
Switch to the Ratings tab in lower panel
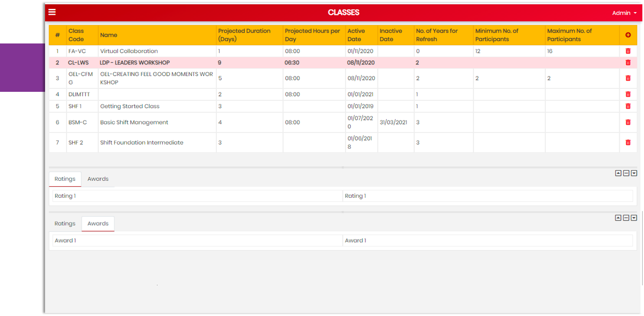65,224
